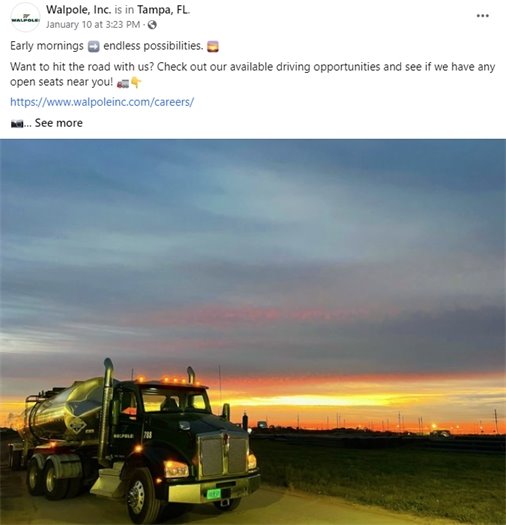506x525 pixels.
Task: Click the January 10 at 3:23 PM timestamp
Action: [x=93, y=25]
